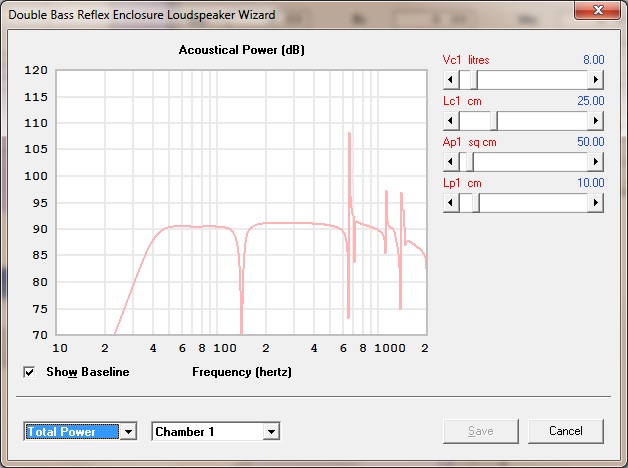
Task: Click the Show Baseline label text
Action: click(x=88, y=372)
